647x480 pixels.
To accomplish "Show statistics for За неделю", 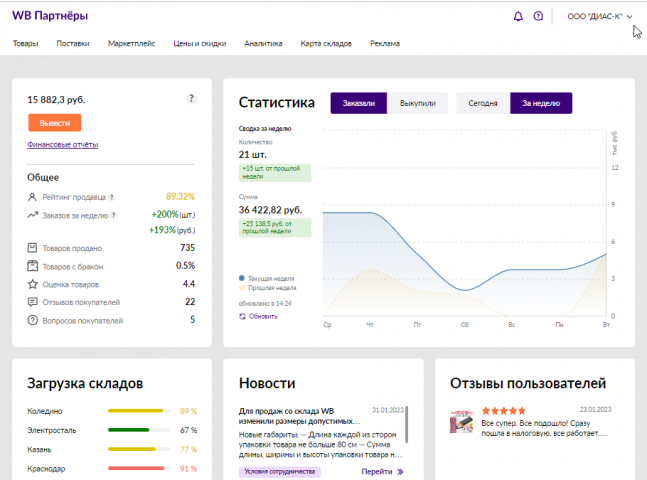I will pos(541,103).
